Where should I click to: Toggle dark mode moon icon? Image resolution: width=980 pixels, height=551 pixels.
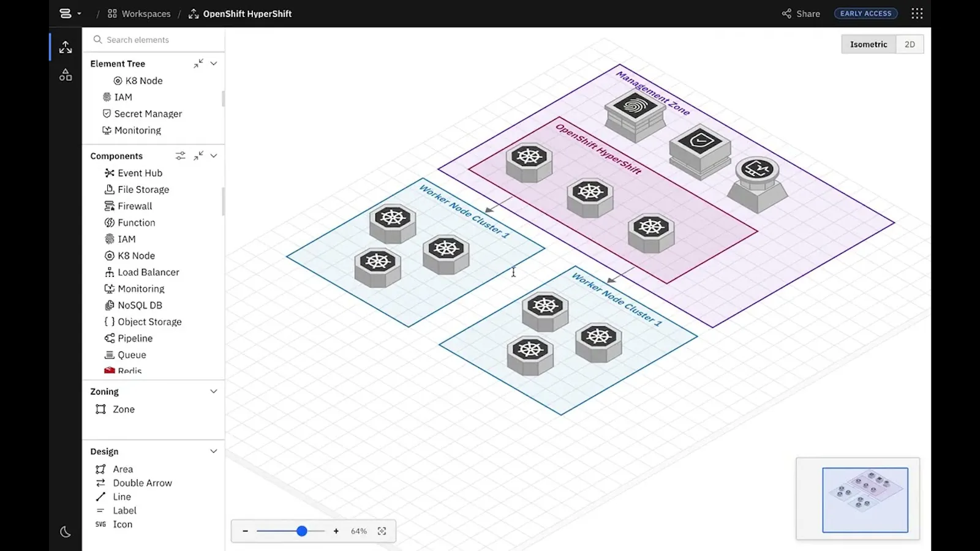point(66,532)
